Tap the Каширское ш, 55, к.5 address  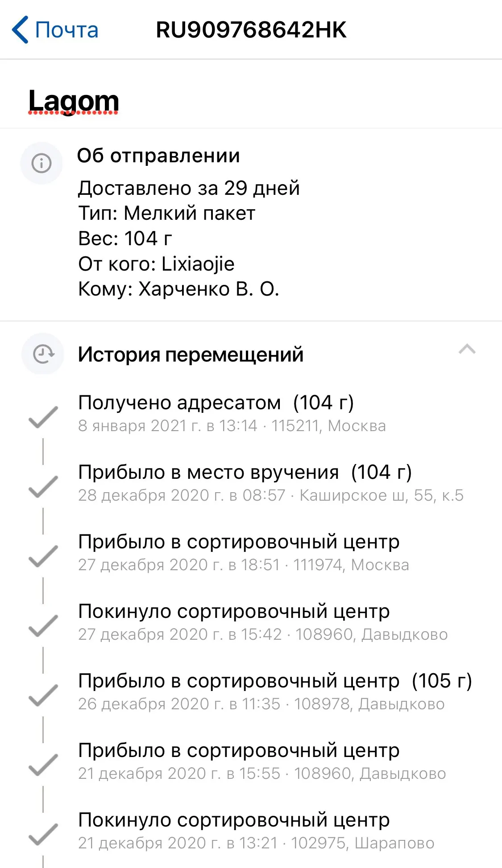[382, 495]
